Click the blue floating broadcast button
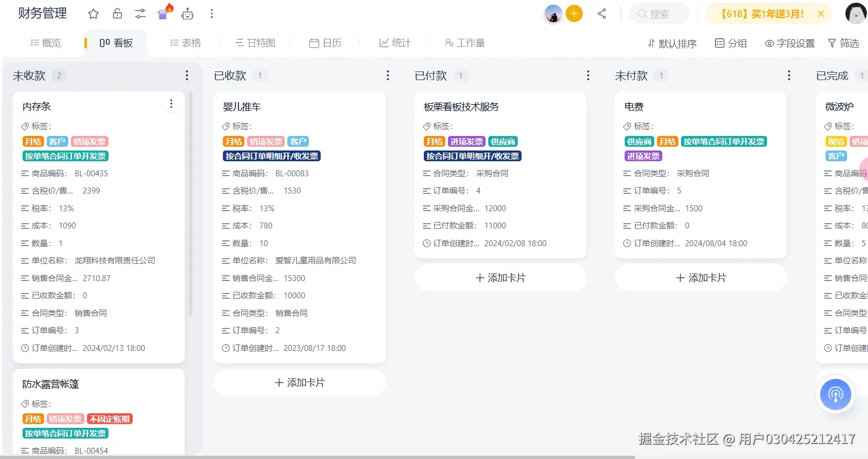 click(835, 395)
